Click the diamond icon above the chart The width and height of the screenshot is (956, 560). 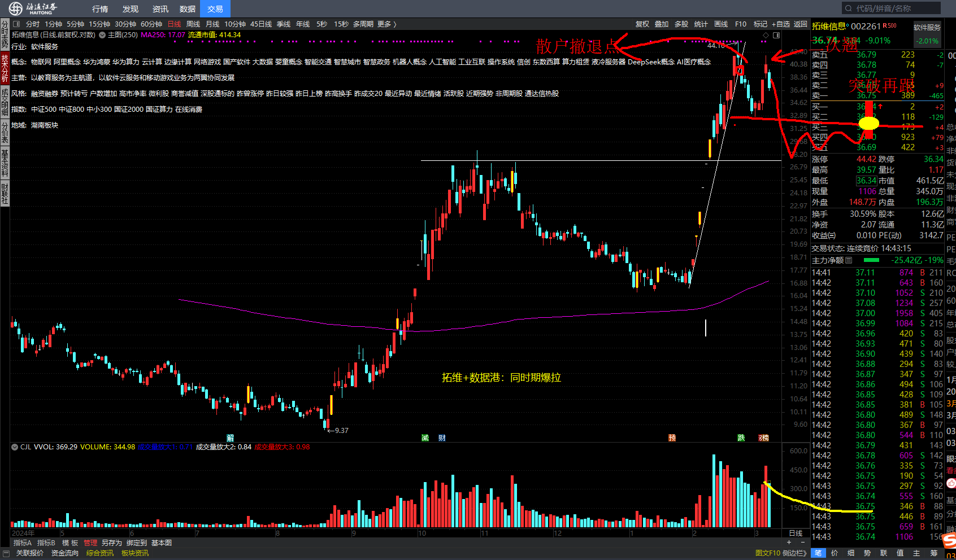click(x=766, y=35)
